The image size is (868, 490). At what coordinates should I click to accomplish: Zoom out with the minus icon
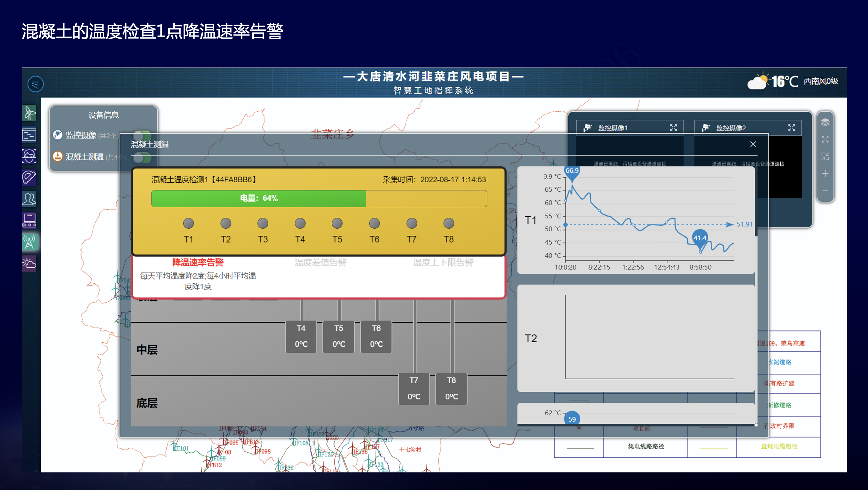825,190
